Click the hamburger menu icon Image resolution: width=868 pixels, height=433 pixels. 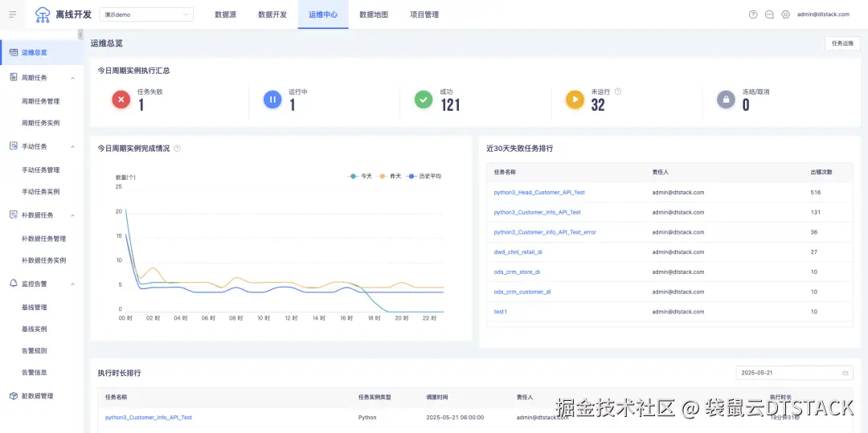pos(13,14)
